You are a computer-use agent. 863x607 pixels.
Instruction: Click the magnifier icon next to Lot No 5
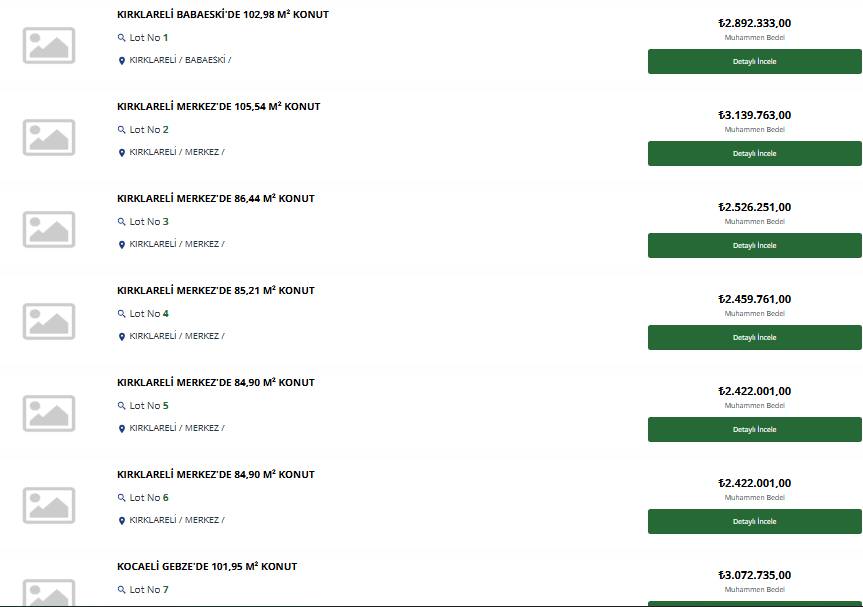point(122,406)
